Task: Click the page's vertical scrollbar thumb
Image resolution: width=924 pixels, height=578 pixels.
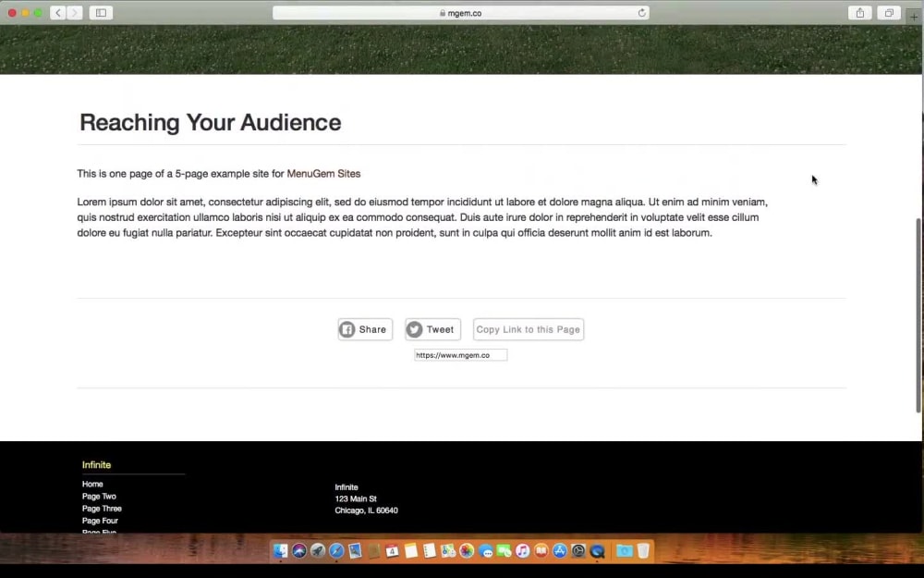Action: 918,315
